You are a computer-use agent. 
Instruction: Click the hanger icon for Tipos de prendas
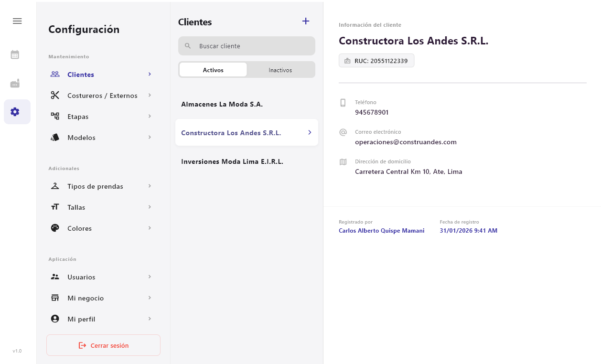(x=55, y=186)
